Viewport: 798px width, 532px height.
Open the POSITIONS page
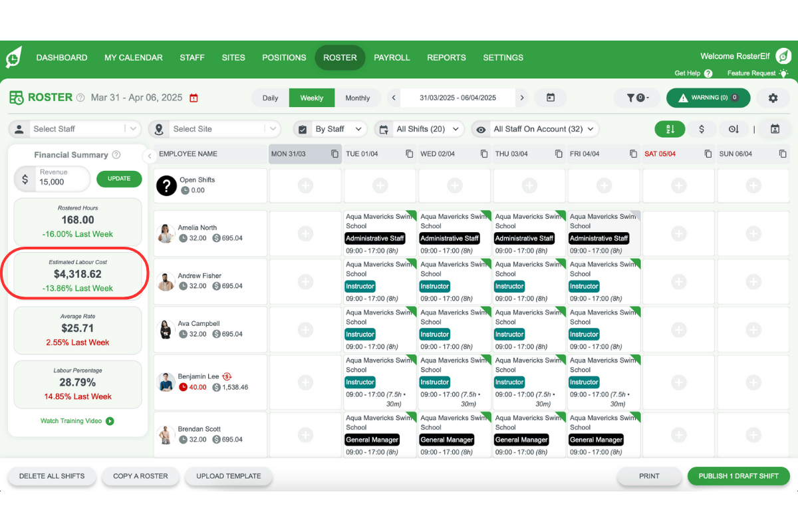pyautogui.click(x=284, y=57)
